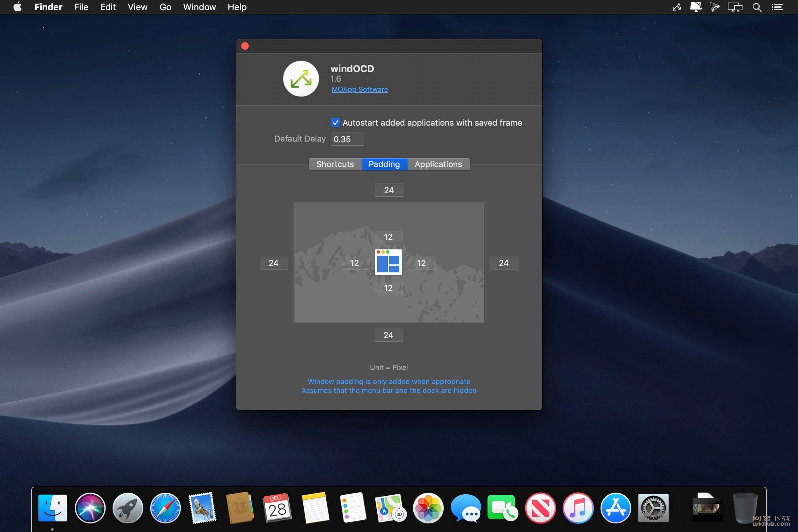Click the window layout icon in padding preview

388,262
